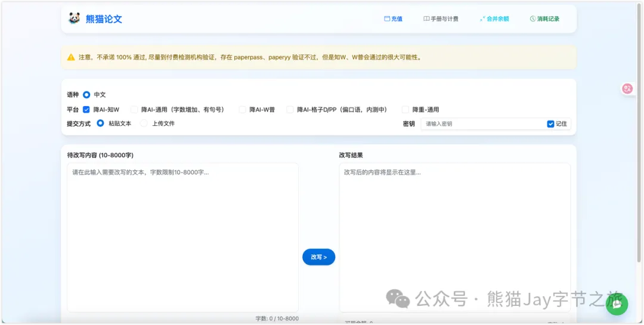Open the 充值 recharge menu item
The height and width of the screenshot is (325, 644).
pyautogui.click(x=393, y=19)
